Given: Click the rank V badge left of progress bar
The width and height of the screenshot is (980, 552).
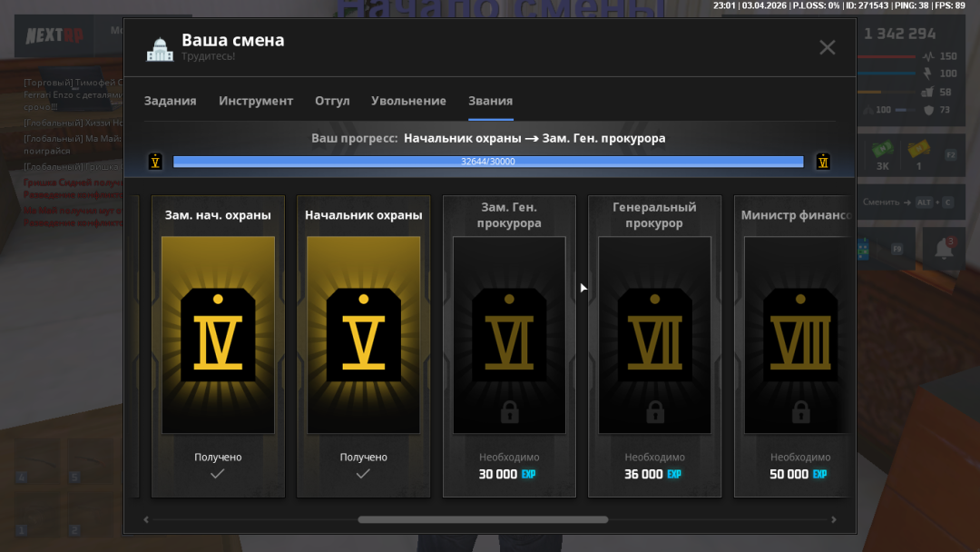Looking at the screenshot, I should (x=155, y=162).
